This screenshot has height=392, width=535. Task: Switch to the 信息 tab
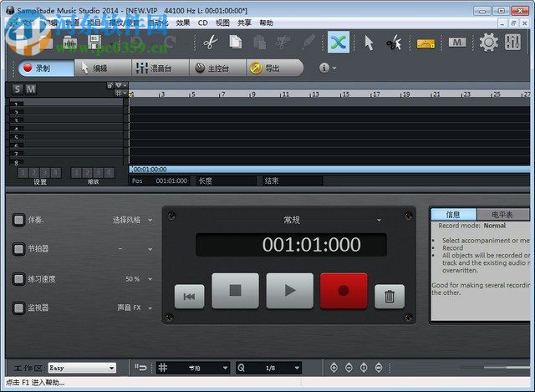coord(453,215)
